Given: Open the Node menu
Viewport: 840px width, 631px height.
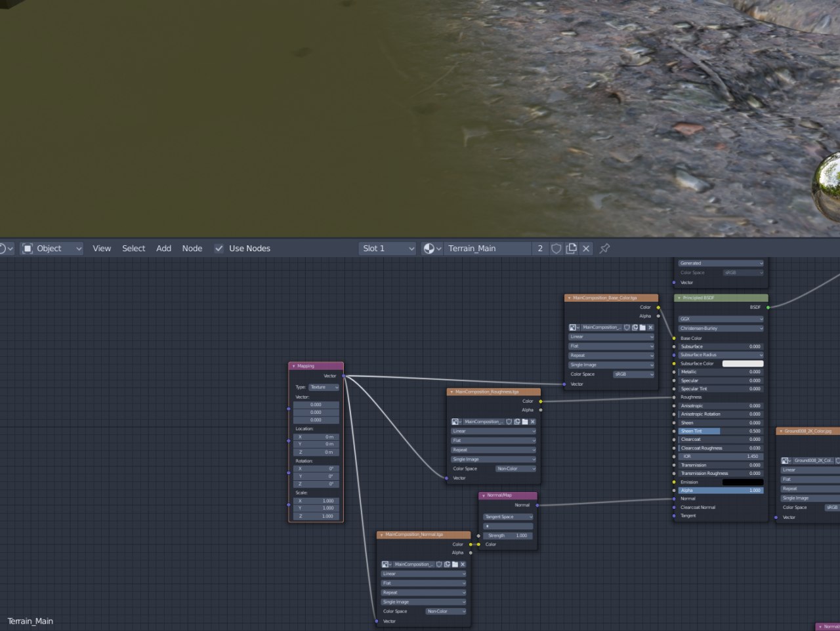Looking at the screenshot, I should point(192,249).
